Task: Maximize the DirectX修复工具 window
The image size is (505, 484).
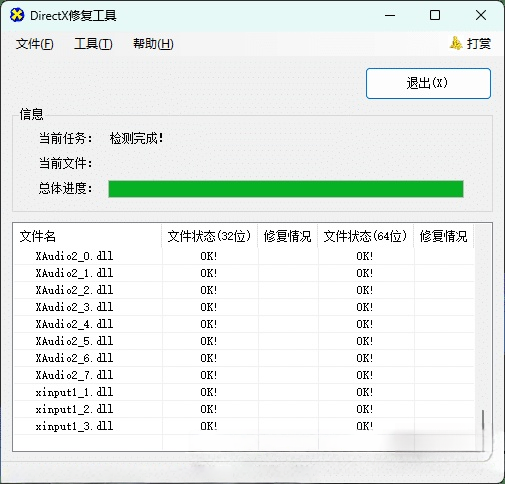Action: [435, 15]
